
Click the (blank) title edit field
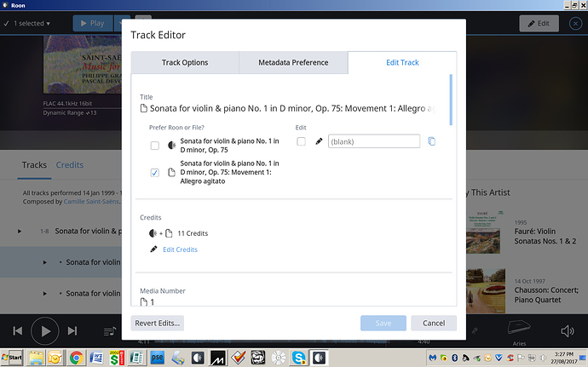point(374,141)
